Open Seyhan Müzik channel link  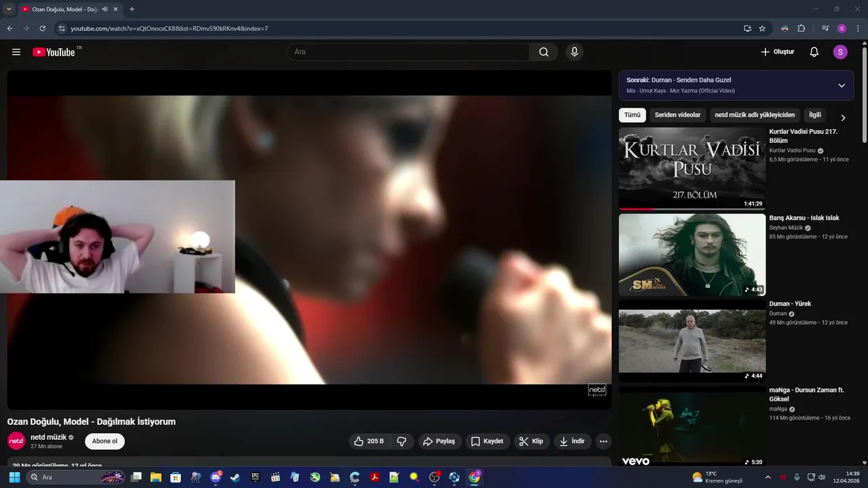786,228
